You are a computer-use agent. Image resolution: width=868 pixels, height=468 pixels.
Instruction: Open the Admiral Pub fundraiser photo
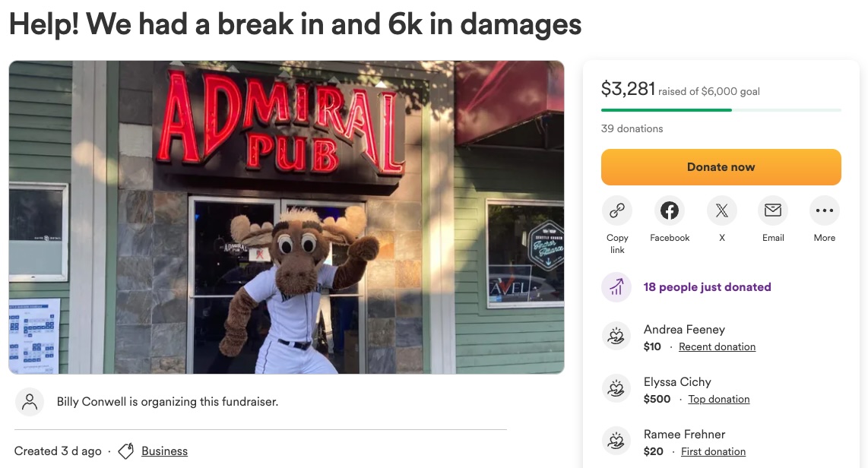tap(287, 217)
